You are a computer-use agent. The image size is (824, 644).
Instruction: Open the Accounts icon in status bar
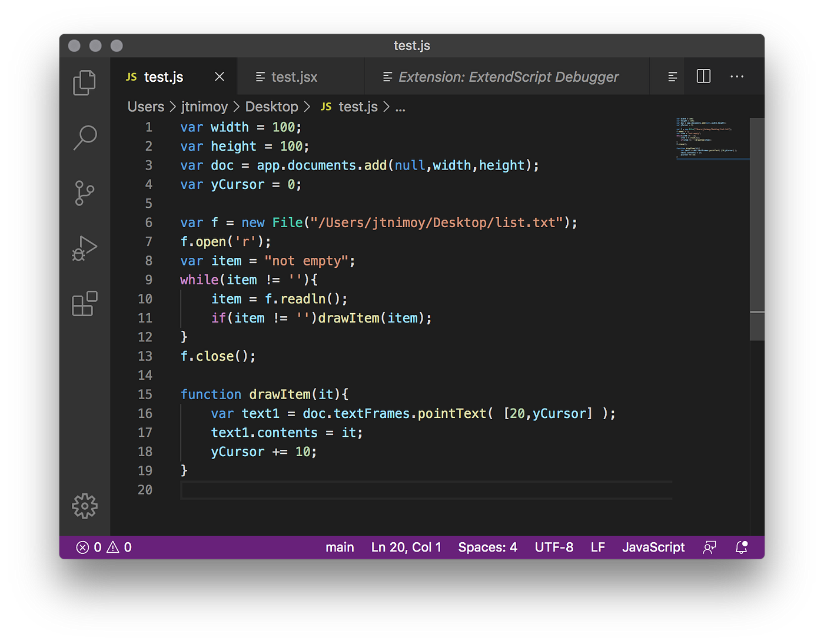709,547
